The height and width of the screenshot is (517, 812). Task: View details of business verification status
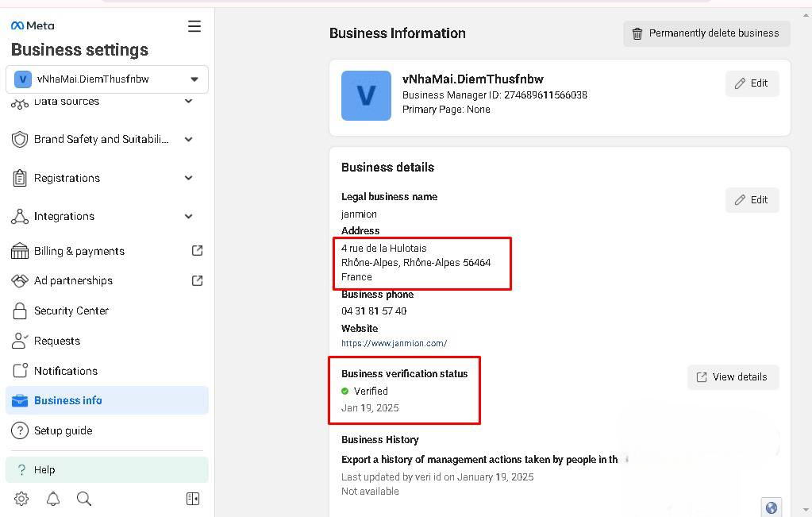coord(733,377)
